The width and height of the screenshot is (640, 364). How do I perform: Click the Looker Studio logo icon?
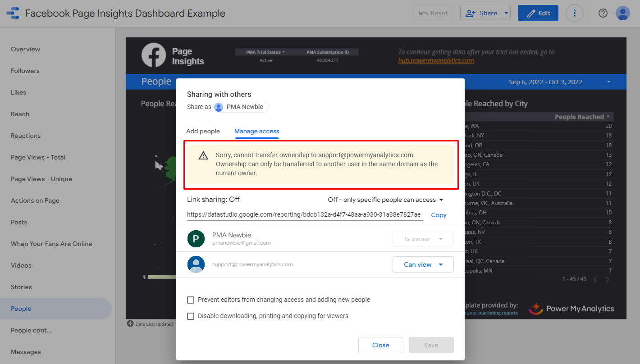[13, 13]
